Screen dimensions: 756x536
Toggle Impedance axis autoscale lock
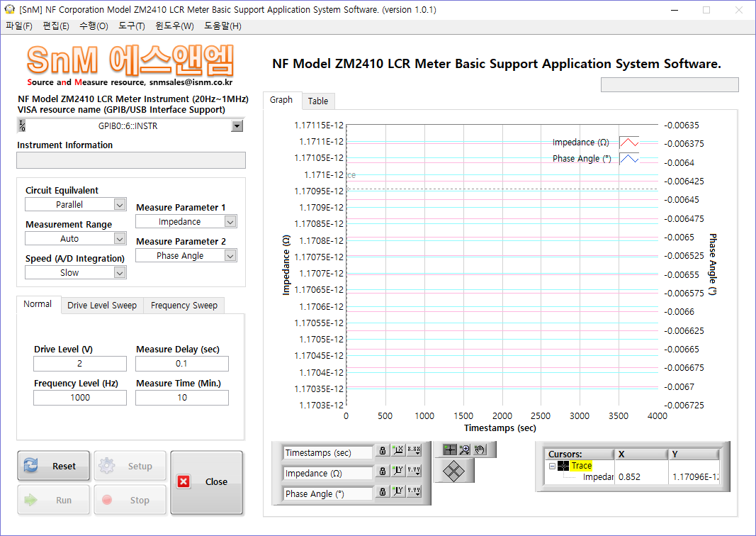click(x=383, y=471)
